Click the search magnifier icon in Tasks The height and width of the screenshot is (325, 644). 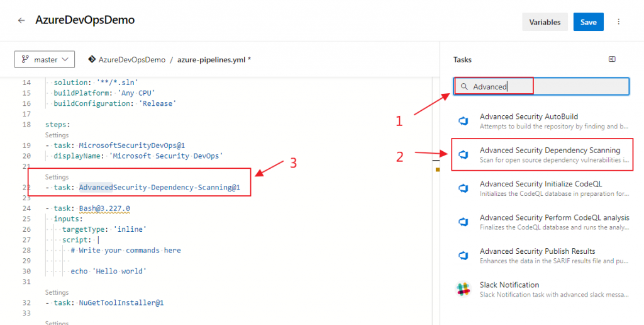tap(464, 87)
